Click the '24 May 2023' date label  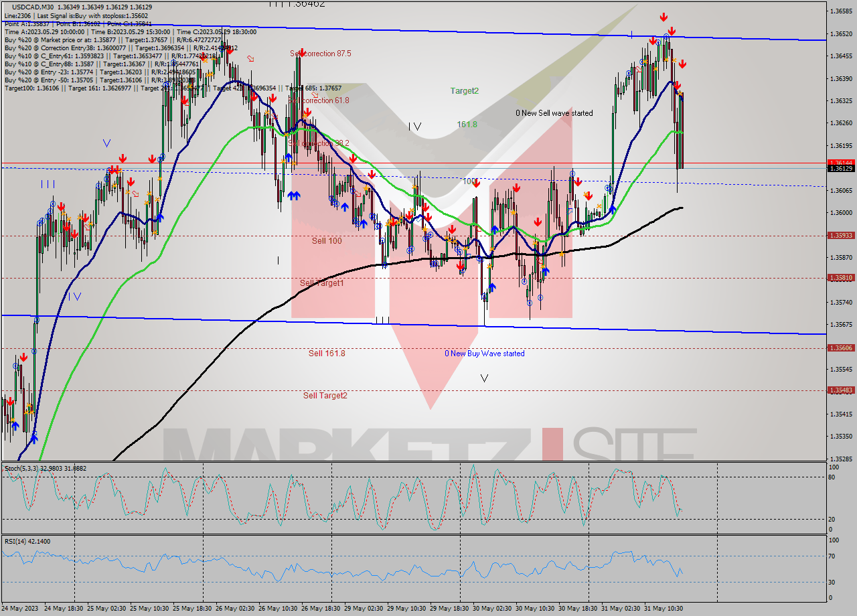pos(21,609)
